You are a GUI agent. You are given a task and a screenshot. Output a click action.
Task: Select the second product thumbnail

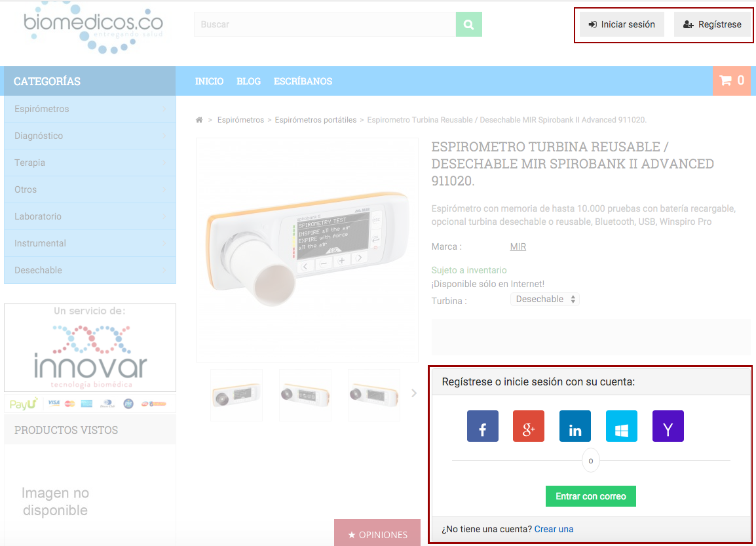(x=305, y=395)
